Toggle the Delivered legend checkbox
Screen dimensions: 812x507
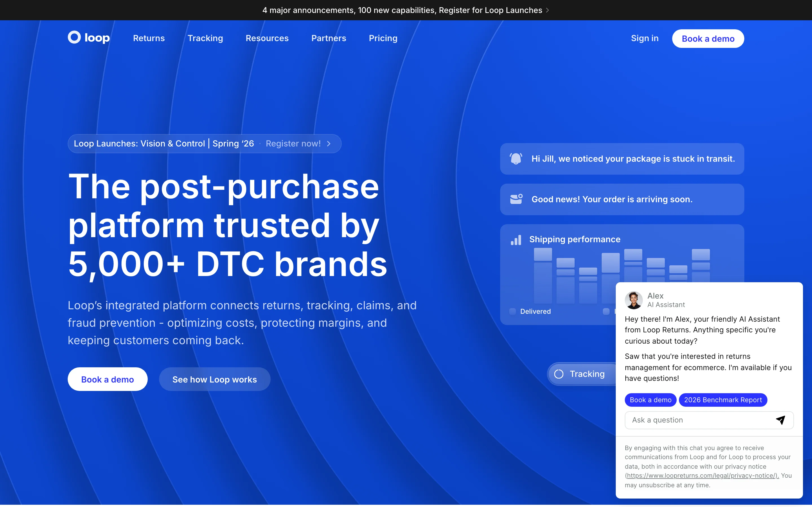512,311
